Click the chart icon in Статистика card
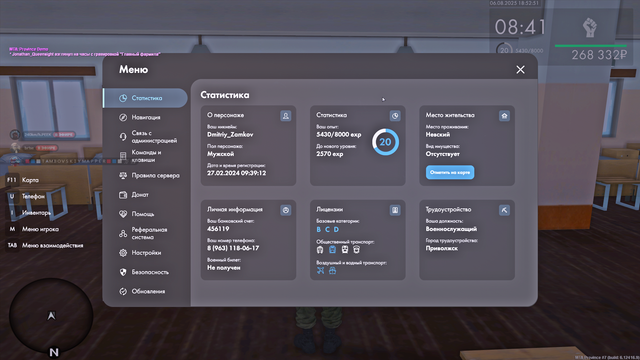Screen dimensions: 640x360 395,116
